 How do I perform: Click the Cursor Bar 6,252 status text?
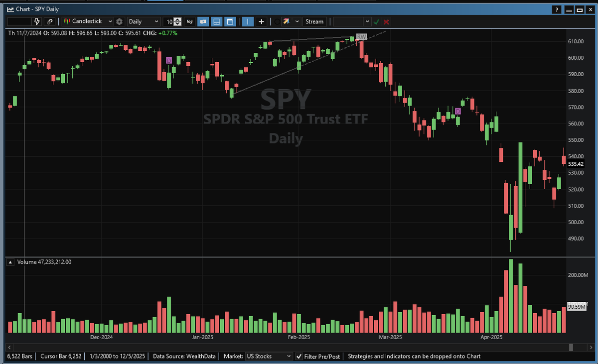point(60,357)
